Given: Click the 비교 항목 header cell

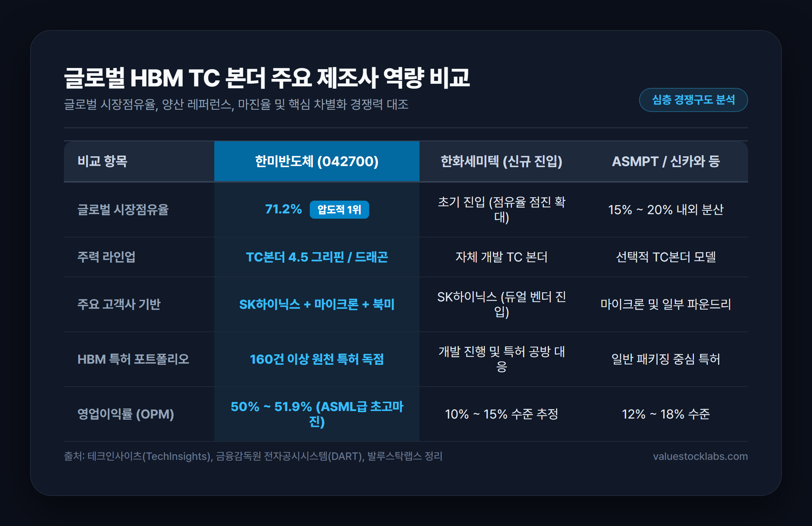Looking at the screenshot, I should pyautogui.click(x=139, y=162).
